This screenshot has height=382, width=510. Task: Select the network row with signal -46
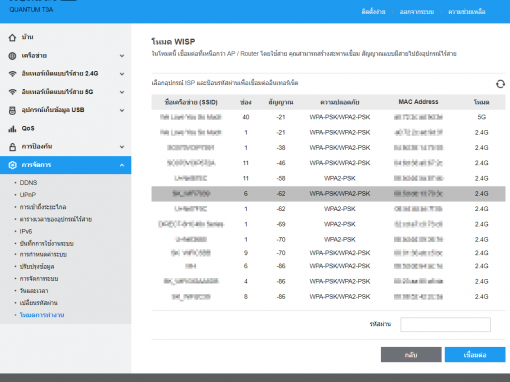(328, 163)
